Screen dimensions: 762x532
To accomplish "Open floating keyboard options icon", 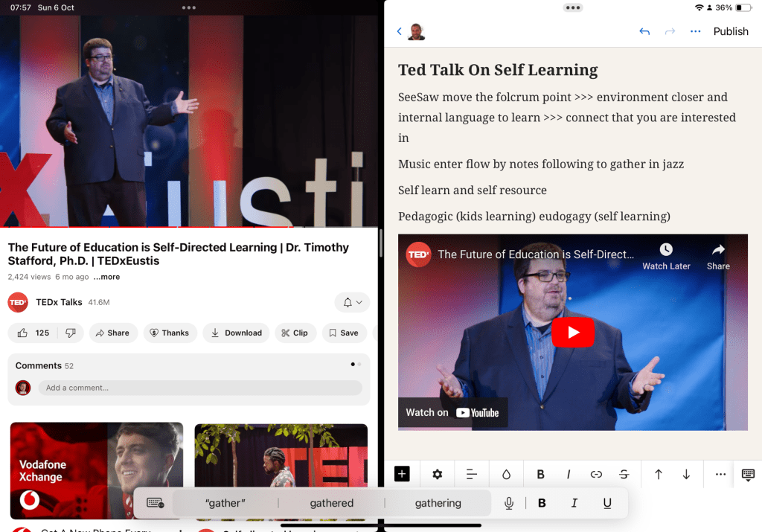I will pyautogui.click(x=155, y=503).
